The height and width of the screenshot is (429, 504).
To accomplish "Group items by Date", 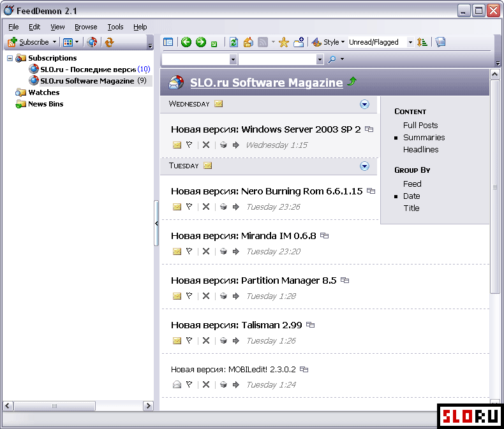I will tap(411, 196).
